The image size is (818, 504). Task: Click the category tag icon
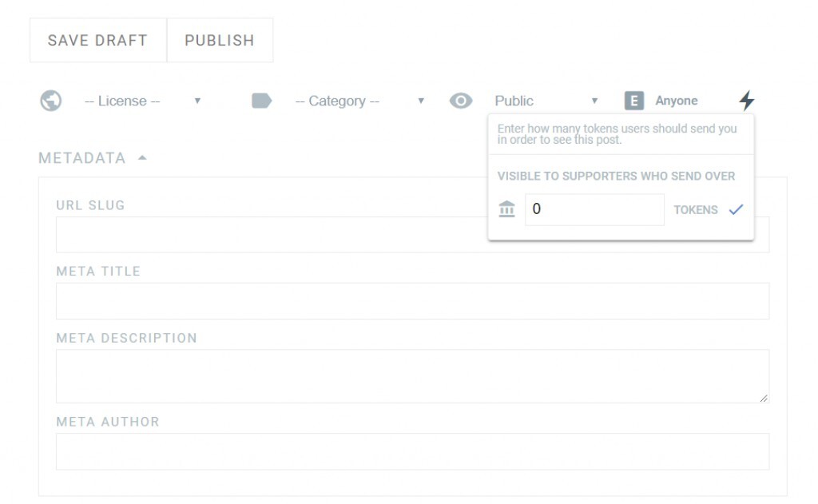(262, 101)
